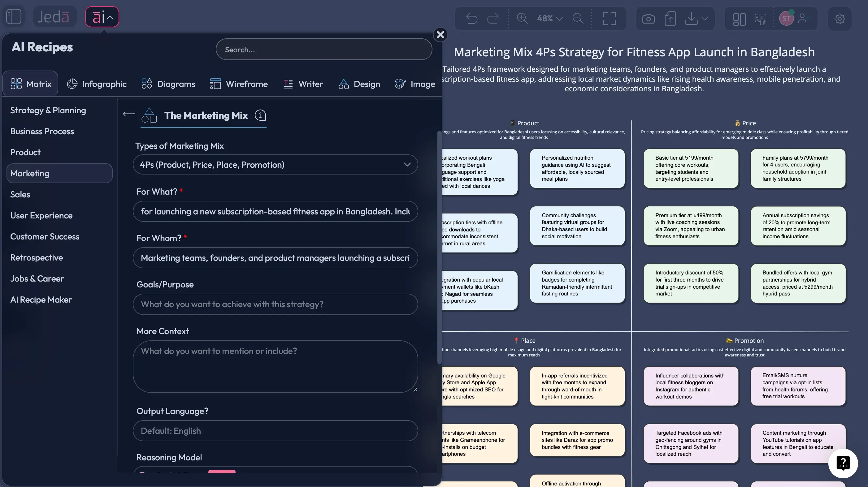Switch to the Writer tab
The height and width of the screenshot is (487, 868).
point(303,84)
